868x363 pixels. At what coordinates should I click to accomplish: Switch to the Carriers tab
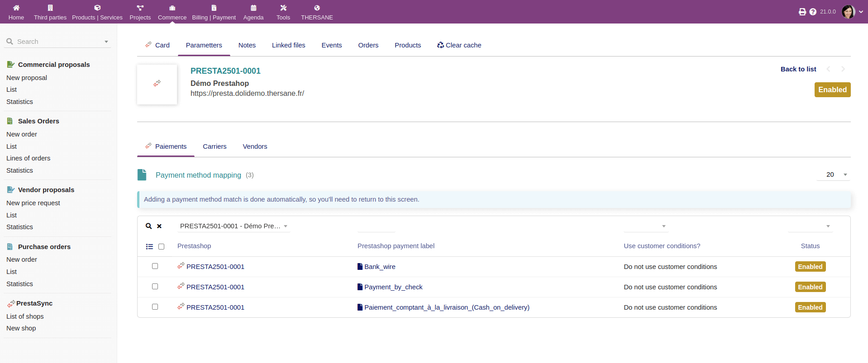tap(215, 146)
